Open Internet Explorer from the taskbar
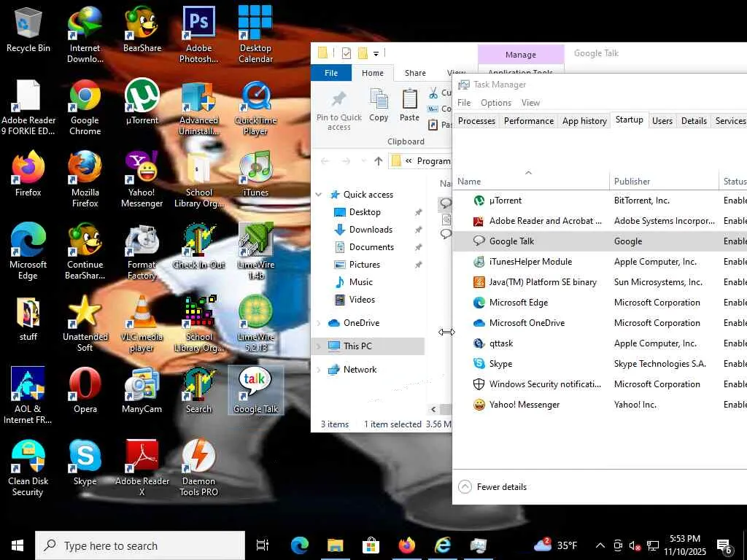This screenshot has height=560, width=747. (443, 545)
